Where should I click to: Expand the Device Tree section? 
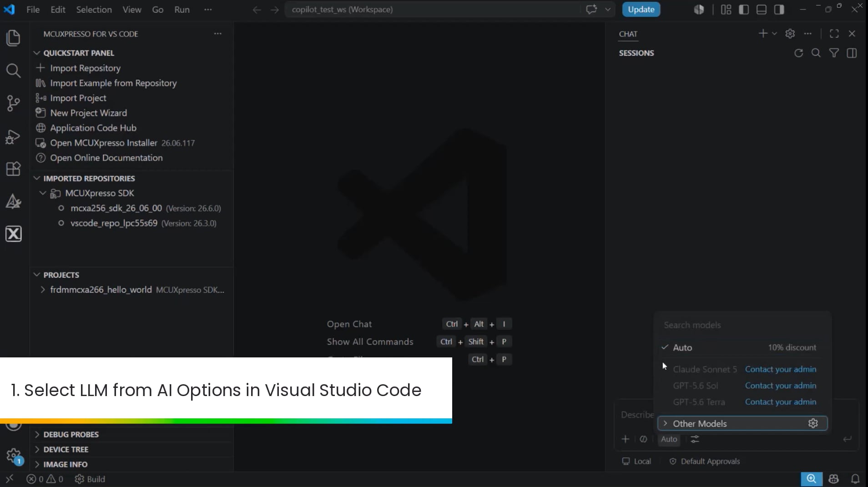[x=37, y=449]
